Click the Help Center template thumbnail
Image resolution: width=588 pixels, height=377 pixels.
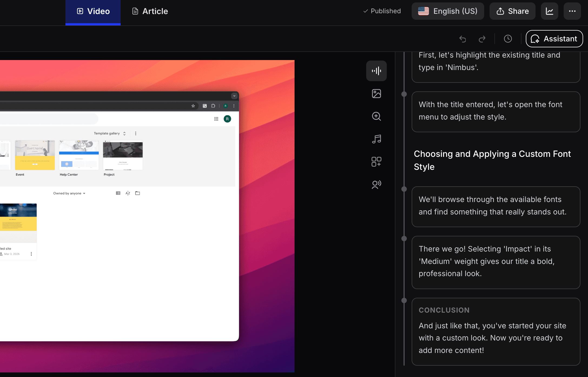(x=79, y=155)
